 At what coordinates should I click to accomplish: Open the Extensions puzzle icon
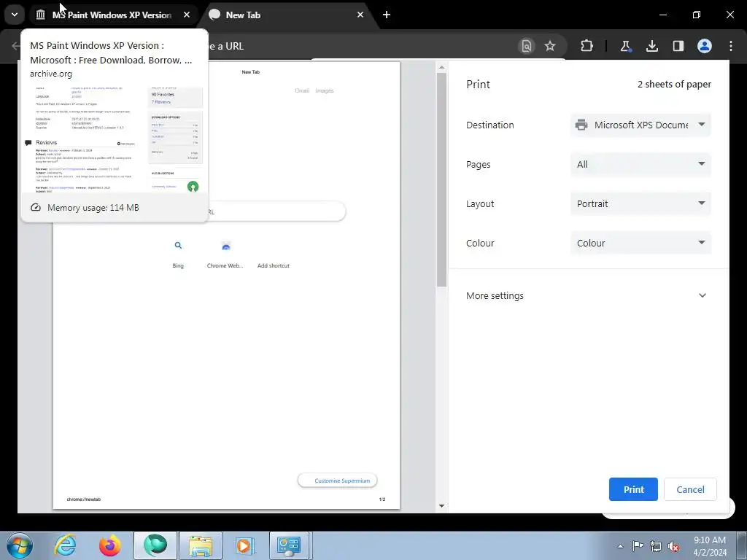coord(587,46)
